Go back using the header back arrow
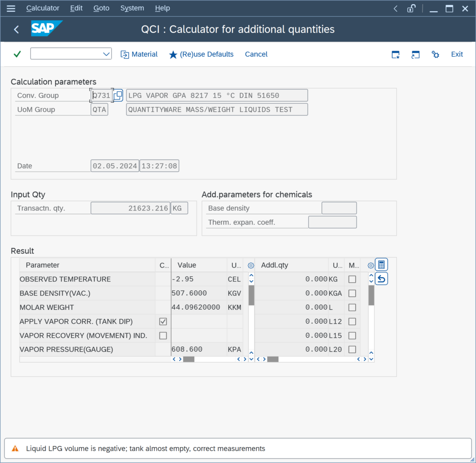 (16, 29)
